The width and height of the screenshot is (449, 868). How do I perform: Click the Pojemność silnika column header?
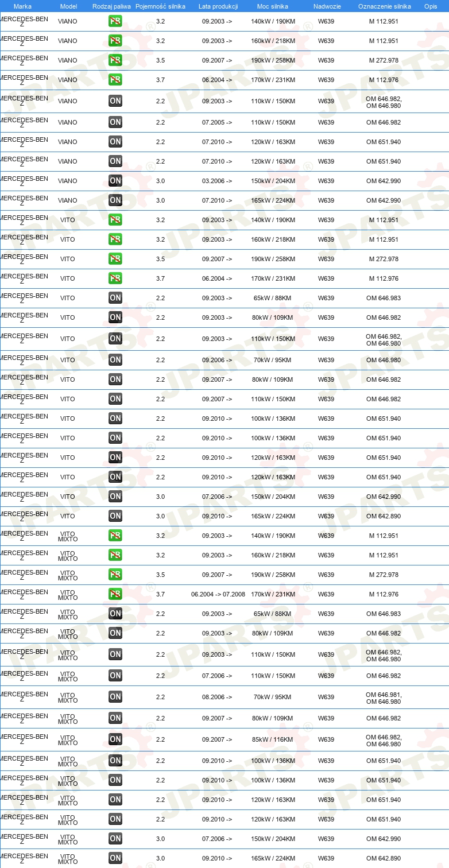(x=160, y=6)
